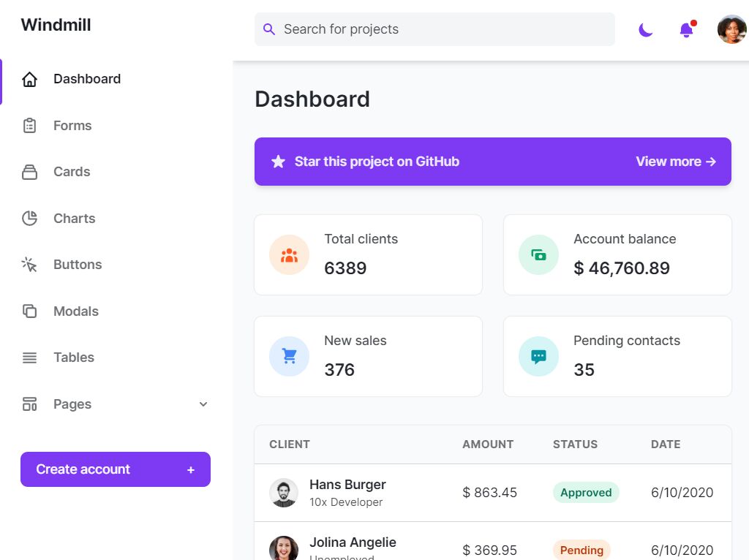The image size is (749, 560).
Task: Click the Modals icon in sidebar
Action: pyautogui.click(x=29, y=311)
